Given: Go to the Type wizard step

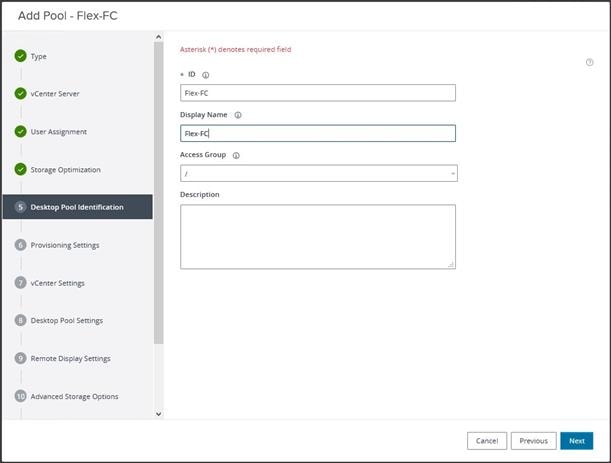Looking at the screenshot, I should 39,57.
